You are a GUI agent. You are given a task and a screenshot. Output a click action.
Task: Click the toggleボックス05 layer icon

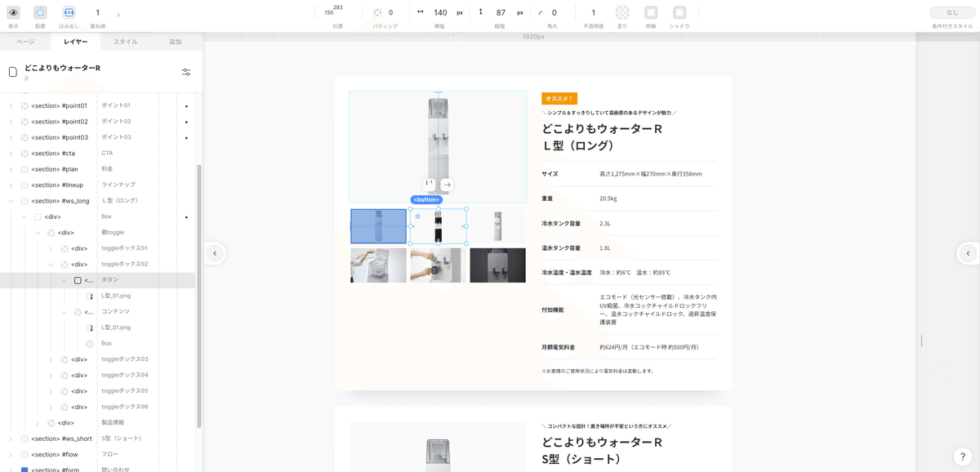65,391
